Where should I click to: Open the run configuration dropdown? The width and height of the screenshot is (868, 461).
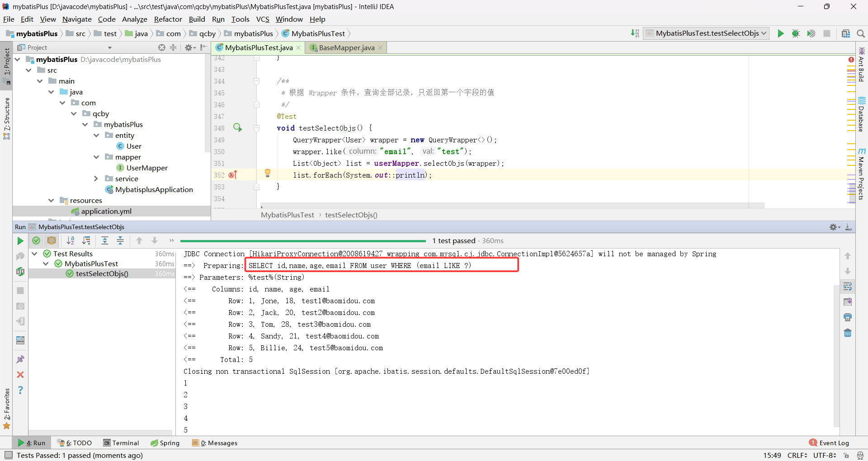[x=706, y=33]
